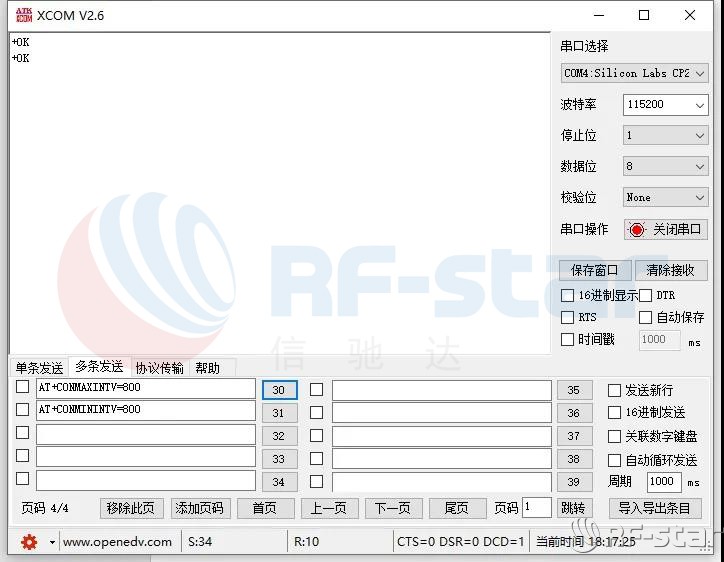Open the arrow menu beside gear icon

52,542
